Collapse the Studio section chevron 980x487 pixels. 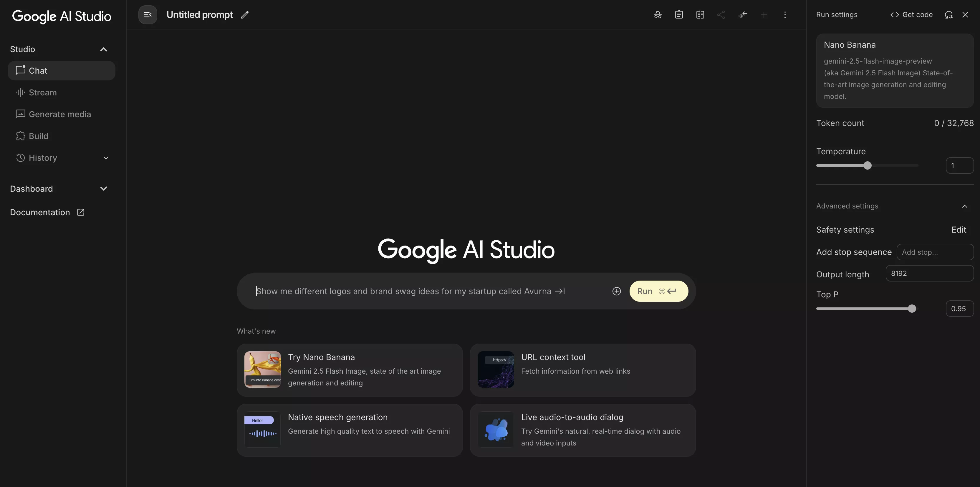click(103, 49)
